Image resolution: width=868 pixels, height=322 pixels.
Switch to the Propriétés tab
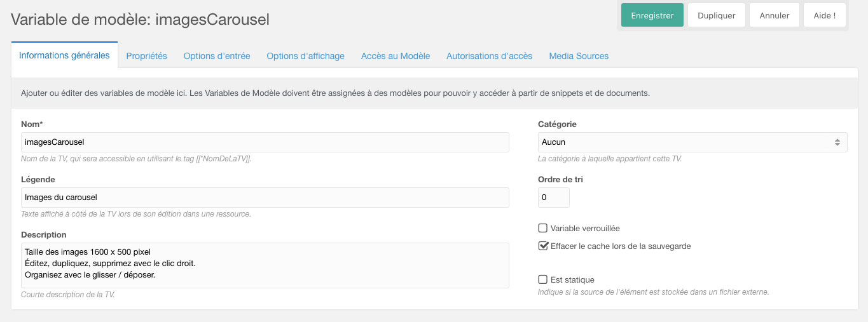[146, 56]
